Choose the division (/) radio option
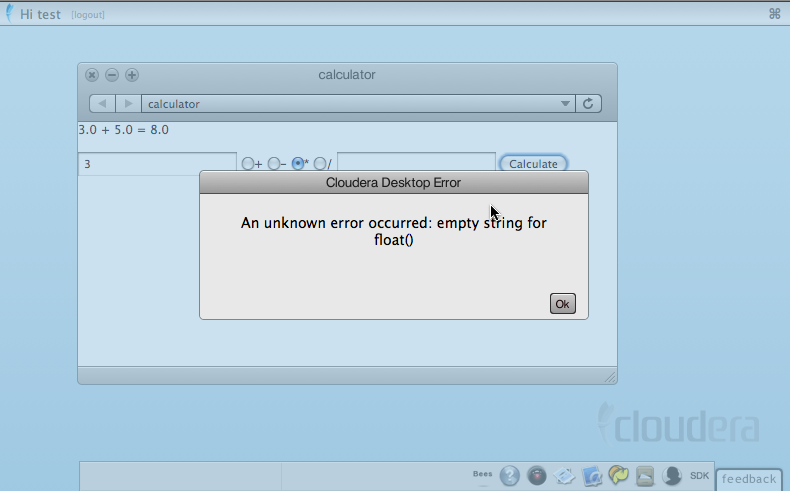The image size is (790, 491). 320,164
